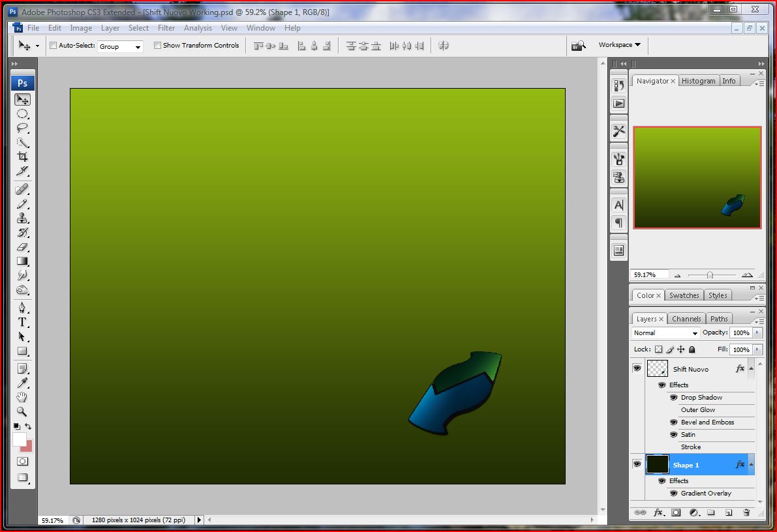The width and height of the screenshot is (777, 532).
Task: Pick the Clone Stamp tool
Action: (23, 218)
